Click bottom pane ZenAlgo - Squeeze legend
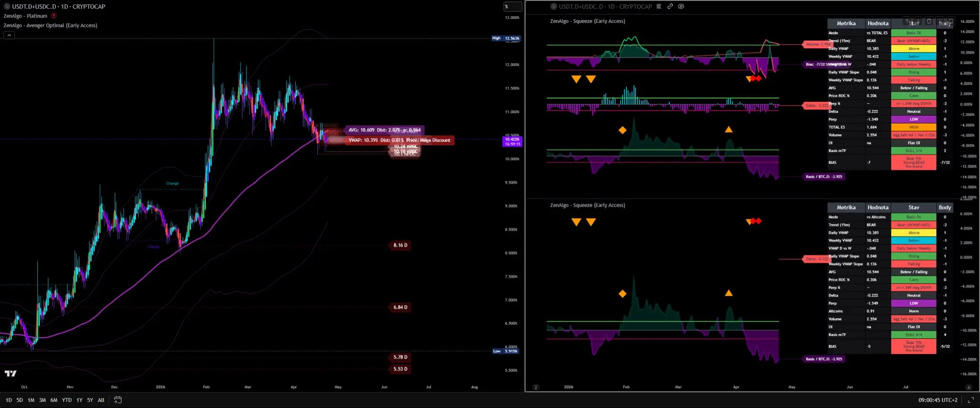Viewport: 980px width, 408px height. [588, 205]
